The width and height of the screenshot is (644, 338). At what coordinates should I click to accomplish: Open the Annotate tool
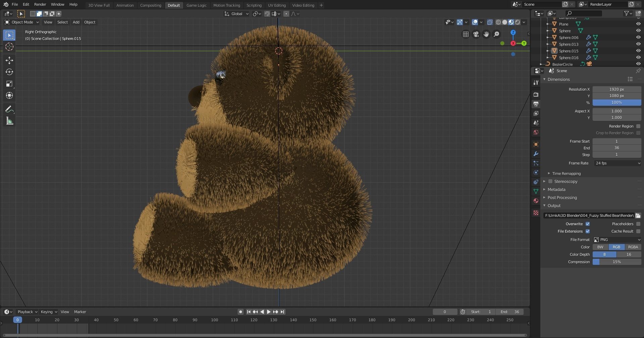(x=9, y=109)
